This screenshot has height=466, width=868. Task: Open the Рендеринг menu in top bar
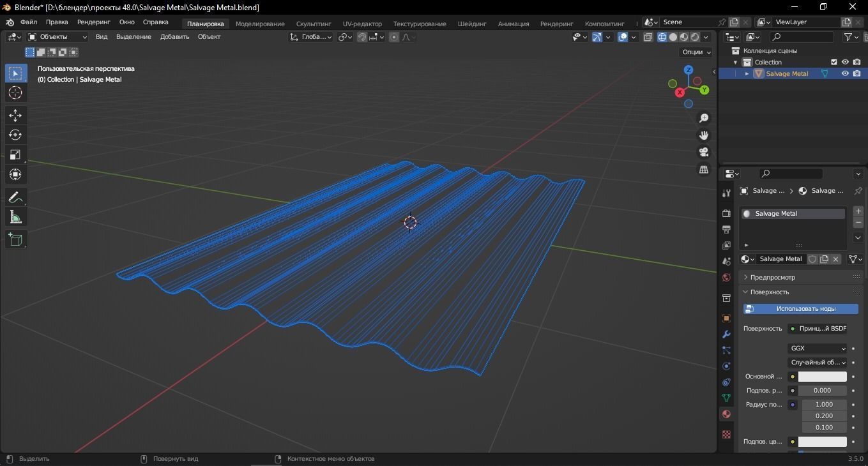94,22
